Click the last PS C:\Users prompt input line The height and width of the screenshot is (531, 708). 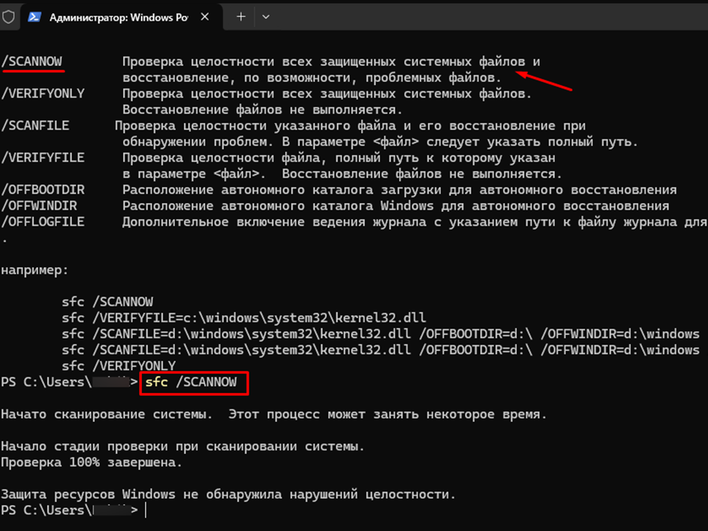click(75, 510)
